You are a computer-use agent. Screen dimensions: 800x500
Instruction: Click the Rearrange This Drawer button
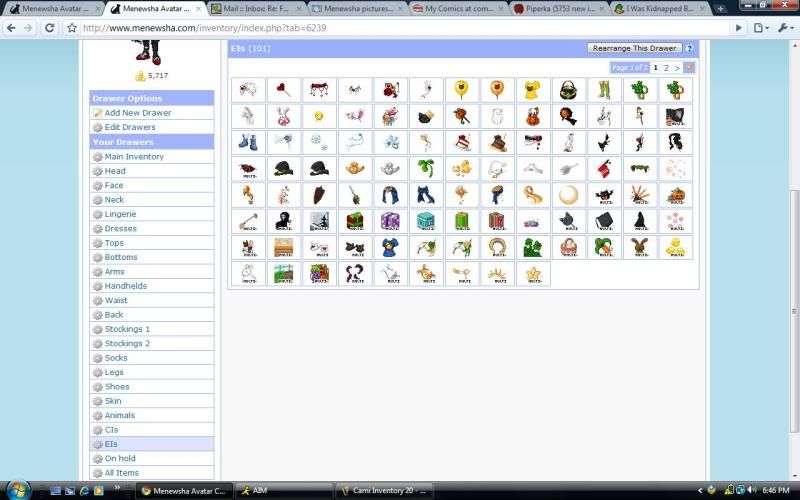pos(635,48)
